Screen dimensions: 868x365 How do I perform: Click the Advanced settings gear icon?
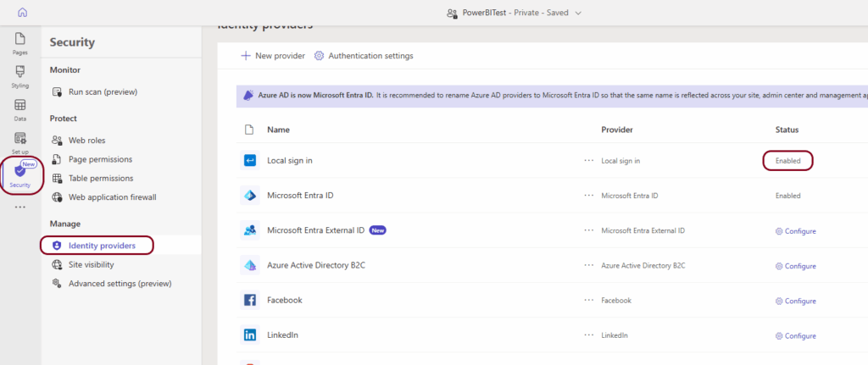tap(57, 283)
